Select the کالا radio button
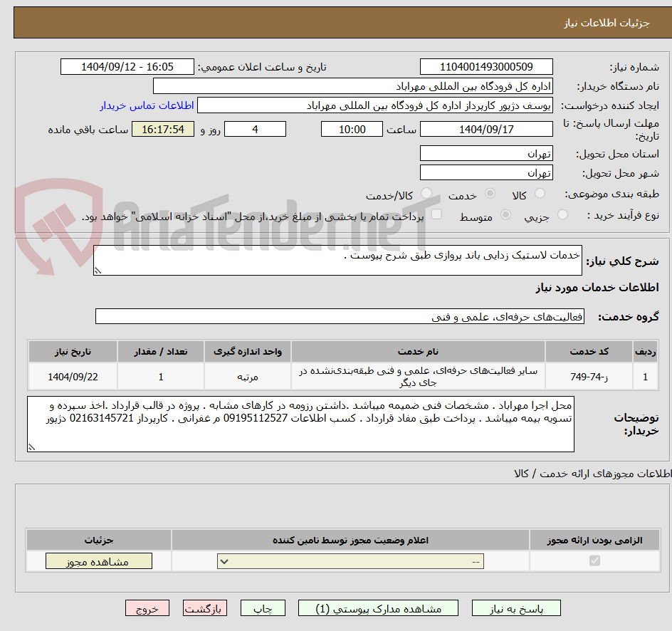 tap(540, 193)
